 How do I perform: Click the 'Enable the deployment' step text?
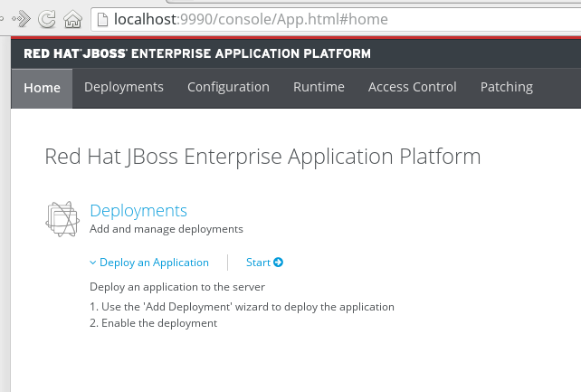159,323
